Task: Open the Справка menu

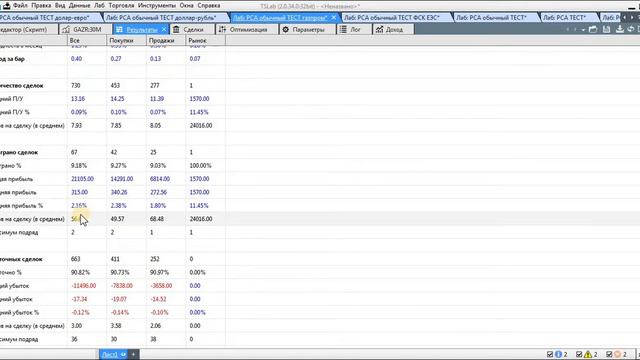Action: tap(209, 5)
